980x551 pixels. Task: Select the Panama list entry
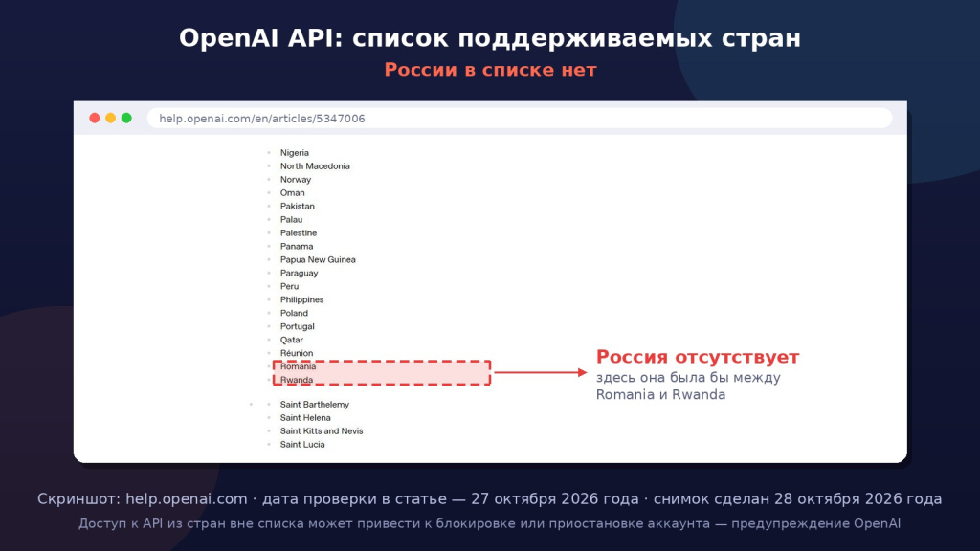pos(297,246)
